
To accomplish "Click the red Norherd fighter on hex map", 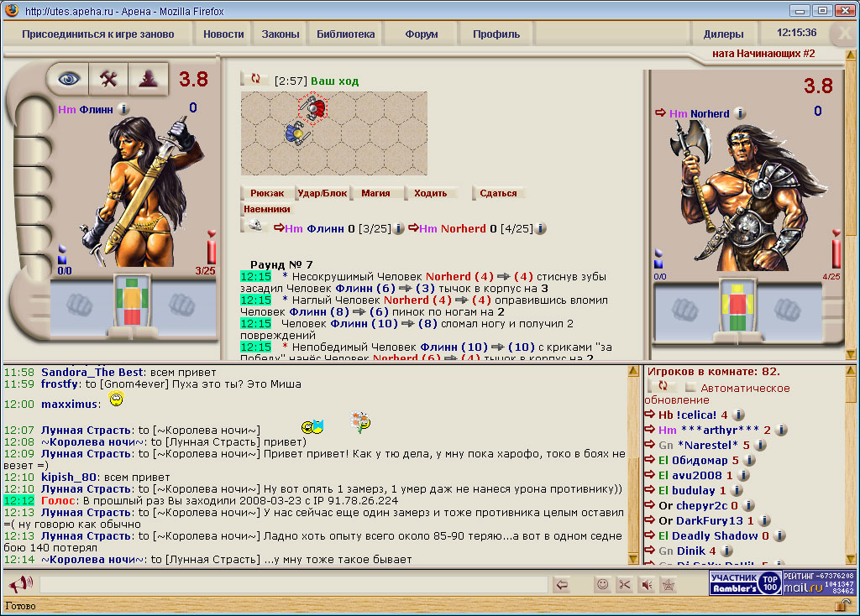I will pos(312,108).
